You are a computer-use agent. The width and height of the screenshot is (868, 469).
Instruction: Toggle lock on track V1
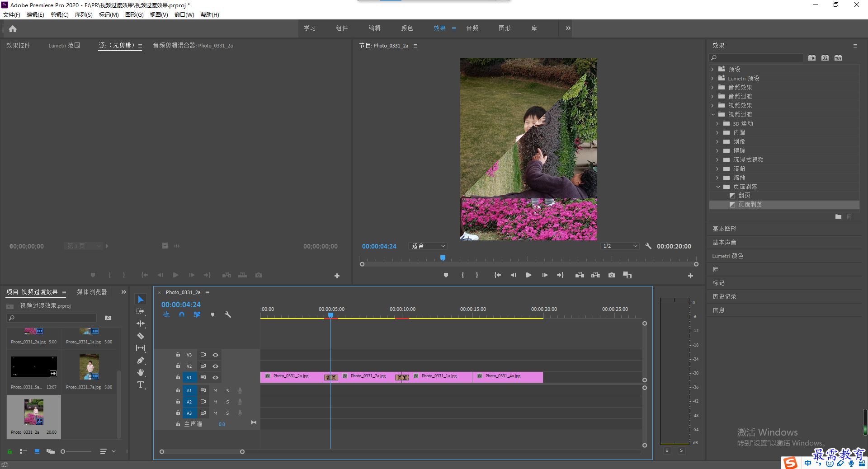coord(178,377)
